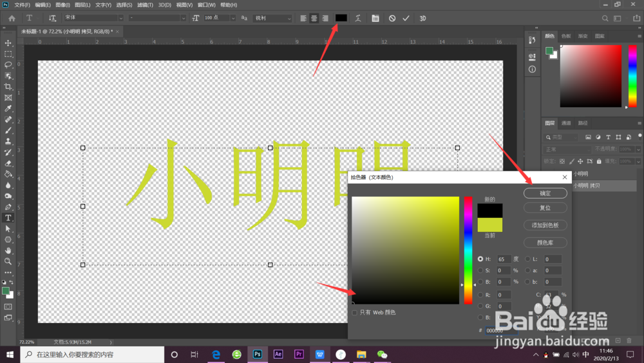Select the Move tool
The image size is (644, 363).
tap(8, 43)
